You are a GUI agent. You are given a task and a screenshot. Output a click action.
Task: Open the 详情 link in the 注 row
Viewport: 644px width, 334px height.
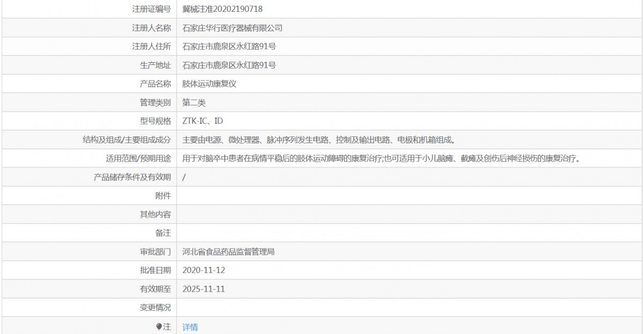click(190, 326)
